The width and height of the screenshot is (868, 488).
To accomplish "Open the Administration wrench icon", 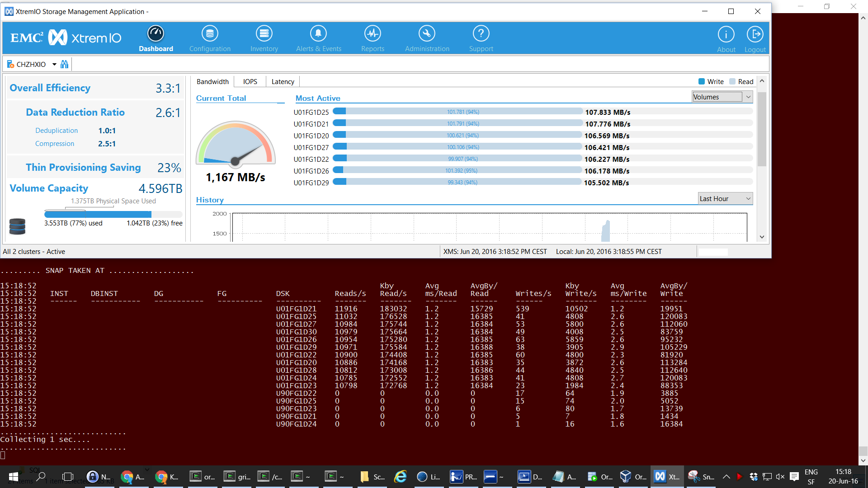I will pyautogui.click(x=427, y=34).
